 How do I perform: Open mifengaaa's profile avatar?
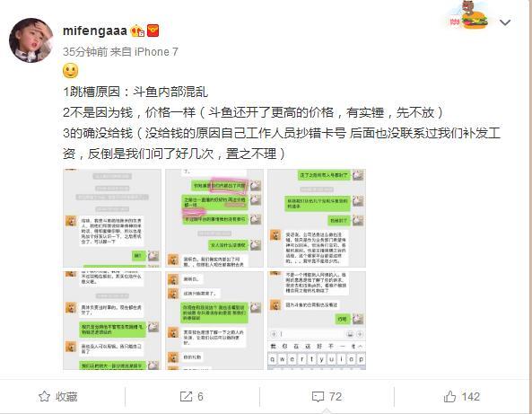point(31,40)
